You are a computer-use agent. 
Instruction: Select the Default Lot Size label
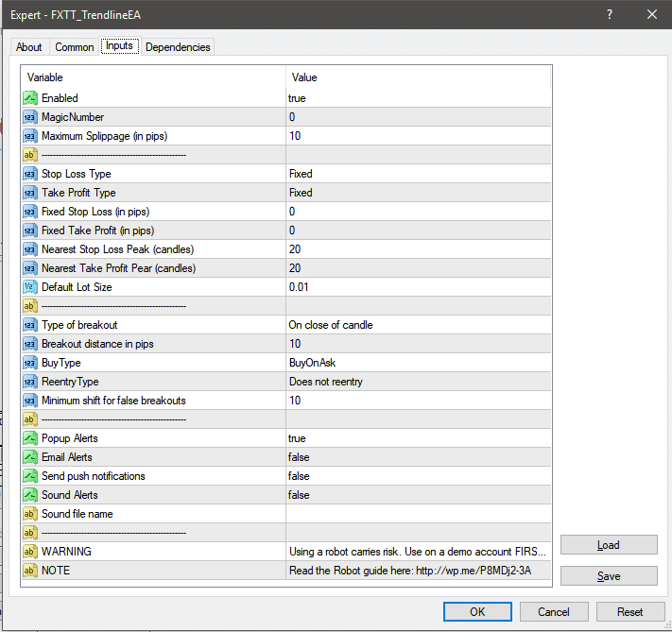77,287
